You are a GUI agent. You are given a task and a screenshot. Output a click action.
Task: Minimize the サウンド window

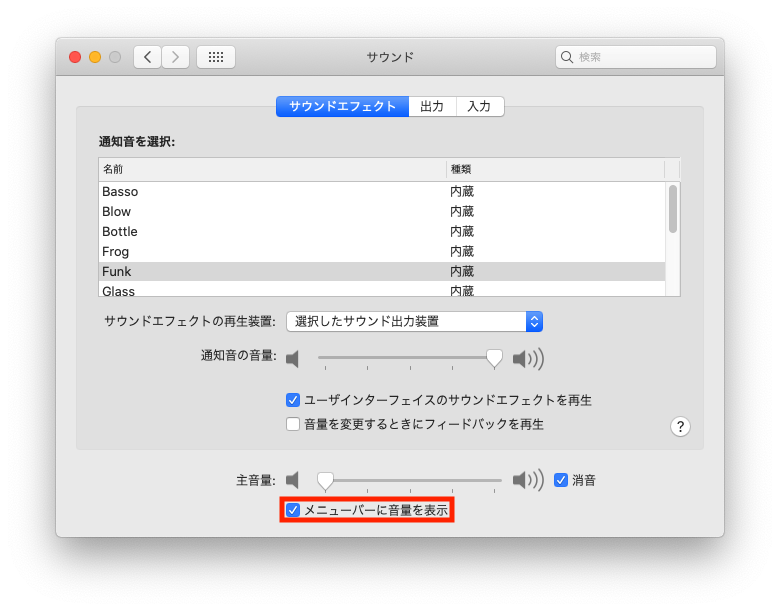(x=95, y=57)
